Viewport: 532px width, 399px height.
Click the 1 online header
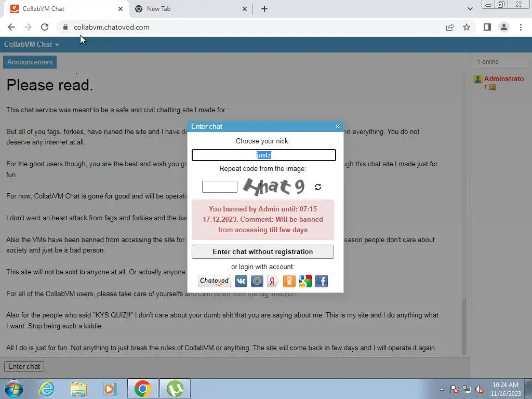[x=488, y=62]
